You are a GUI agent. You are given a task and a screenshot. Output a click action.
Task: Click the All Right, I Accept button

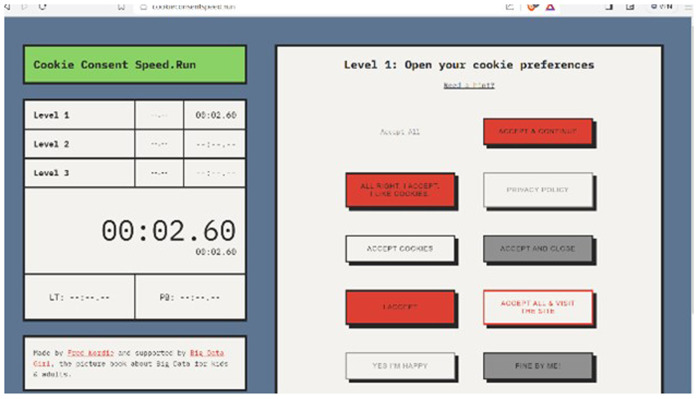[400, 190]
